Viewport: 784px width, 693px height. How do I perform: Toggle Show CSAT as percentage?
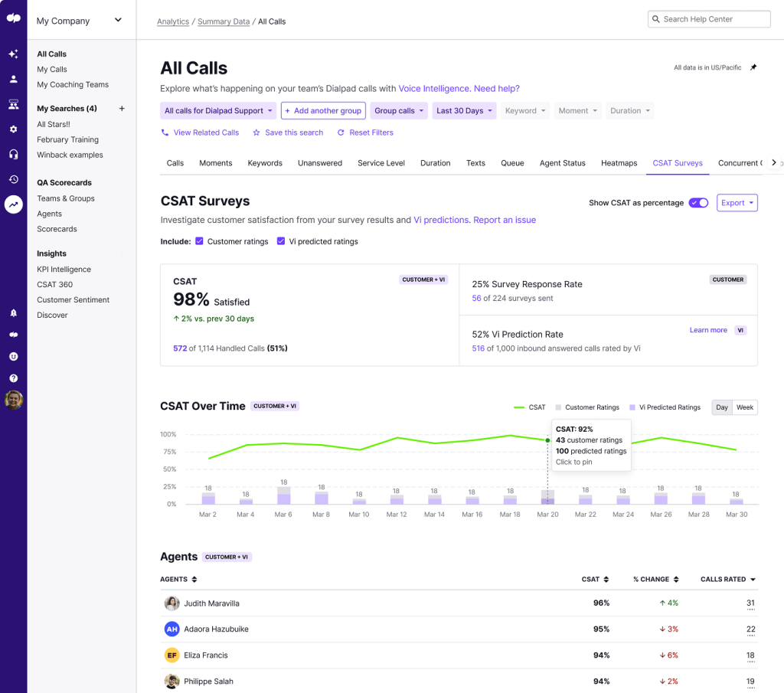[x=697, y=202]
